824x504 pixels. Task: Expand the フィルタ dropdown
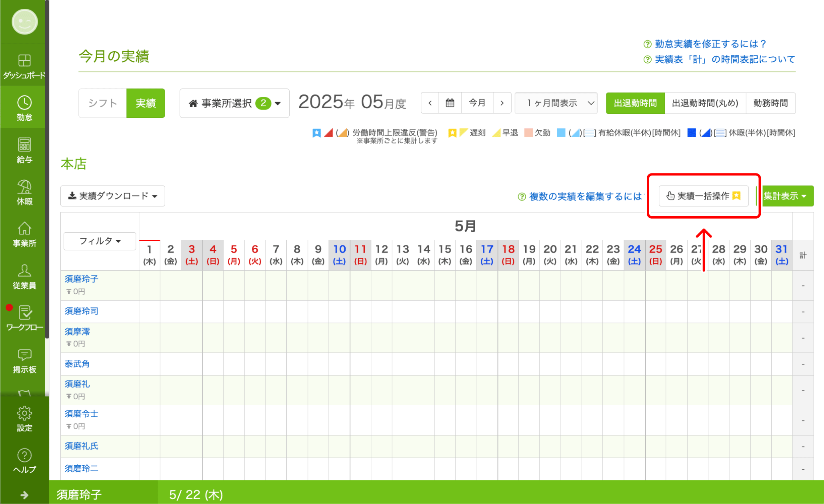point(100,241)
